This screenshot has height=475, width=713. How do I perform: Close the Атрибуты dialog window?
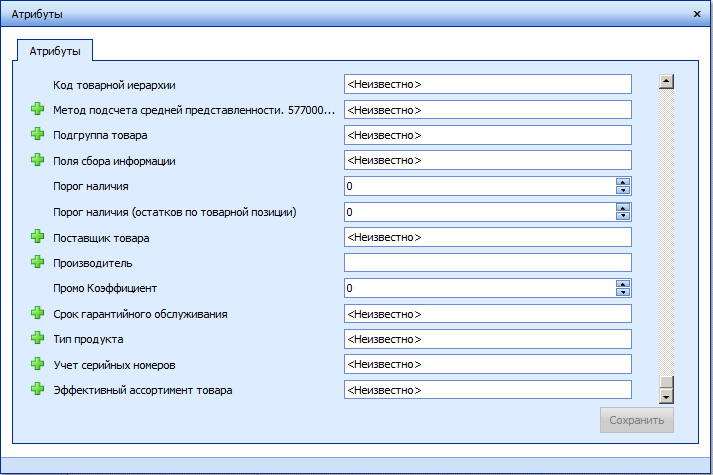(696, 14)
